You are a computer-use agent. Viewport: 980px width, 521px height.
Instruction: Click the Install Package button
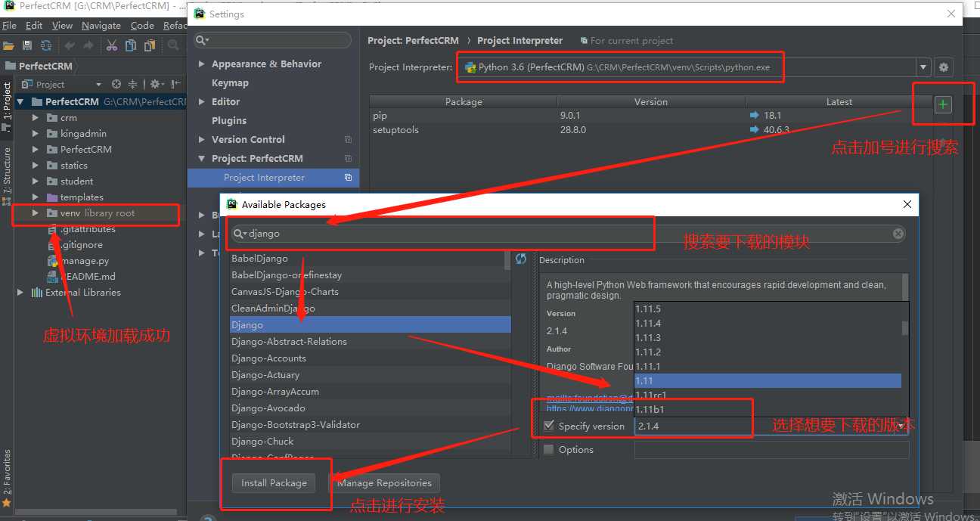point(274,482)
